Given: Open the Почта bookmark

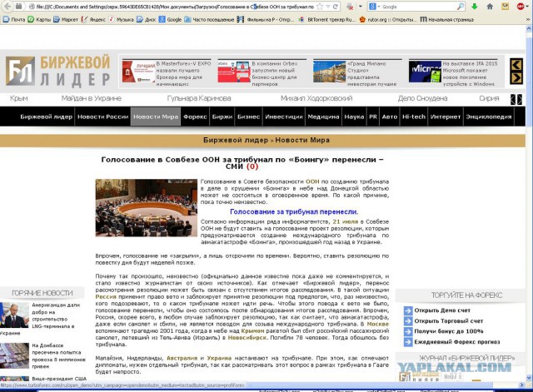Looking at the screenshot, I should coord(14,20).
